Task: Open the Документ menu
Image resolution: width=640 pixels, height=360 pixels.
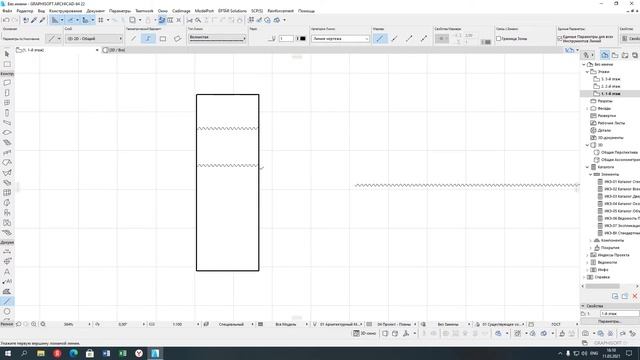Action: (96, 11)
